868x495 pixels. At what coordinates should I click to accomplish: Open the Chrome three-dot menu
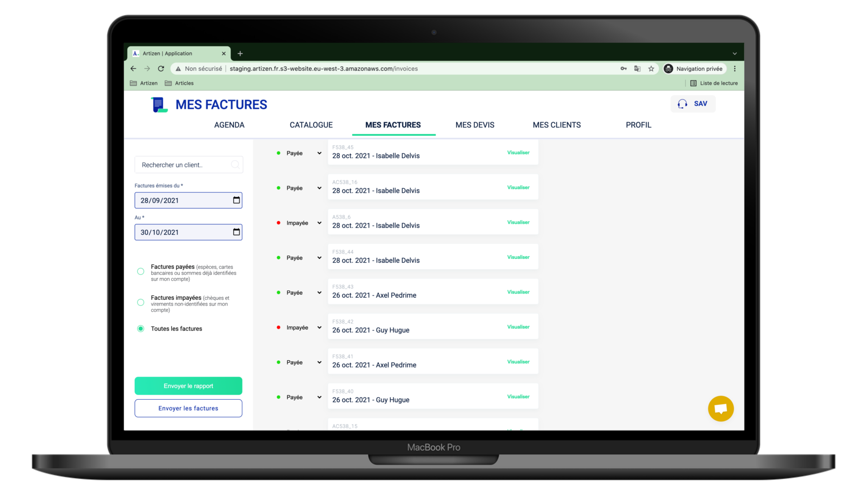click(735, 69)
